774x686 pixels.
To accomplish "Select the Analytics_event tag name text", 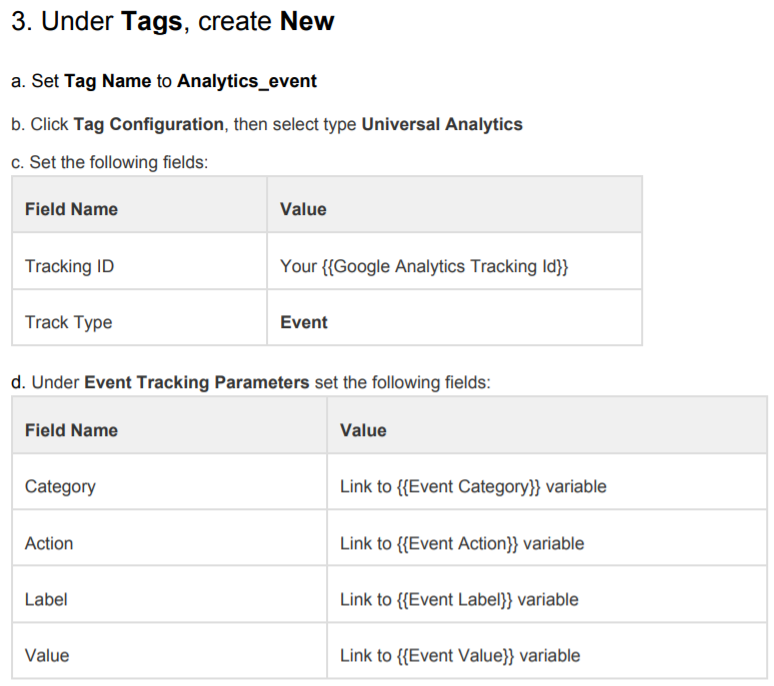I will (x=247, y=81).
